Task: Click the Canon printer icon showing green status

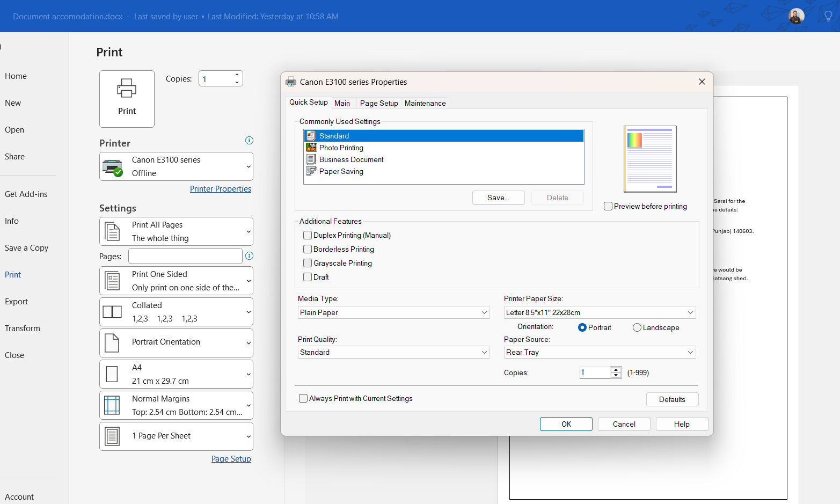Action: coord(112,166)
